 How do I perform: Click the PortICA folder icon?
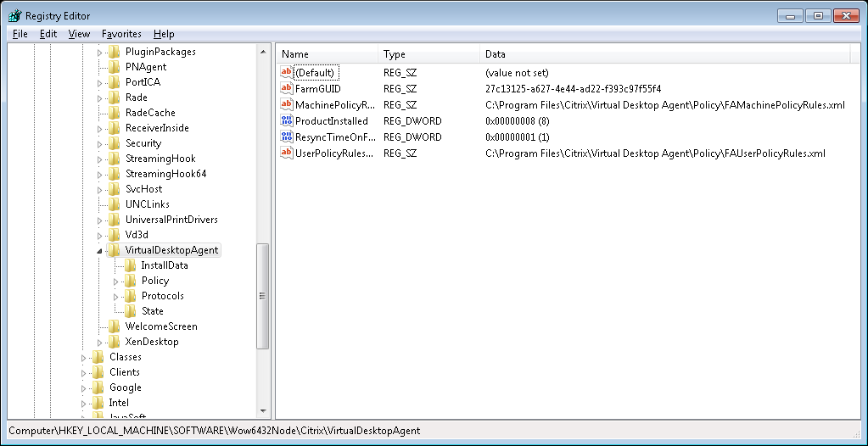point(114,82)
